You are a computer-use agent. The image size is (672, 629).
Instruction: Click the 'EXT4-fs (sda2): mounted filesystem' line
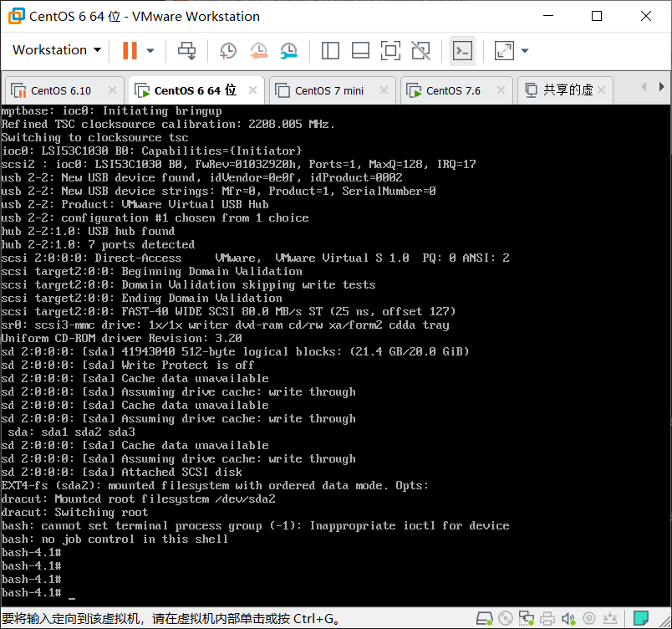point(215,485)
